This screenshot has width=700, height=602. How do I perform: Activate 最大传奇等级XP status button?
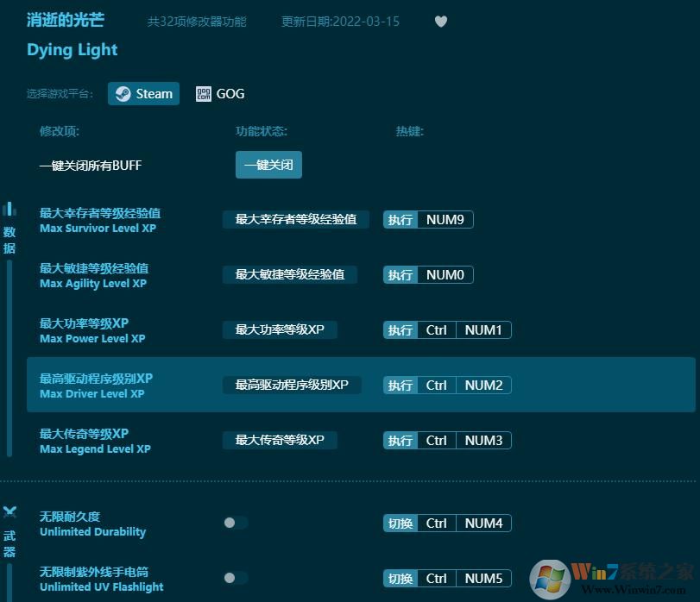280,440
